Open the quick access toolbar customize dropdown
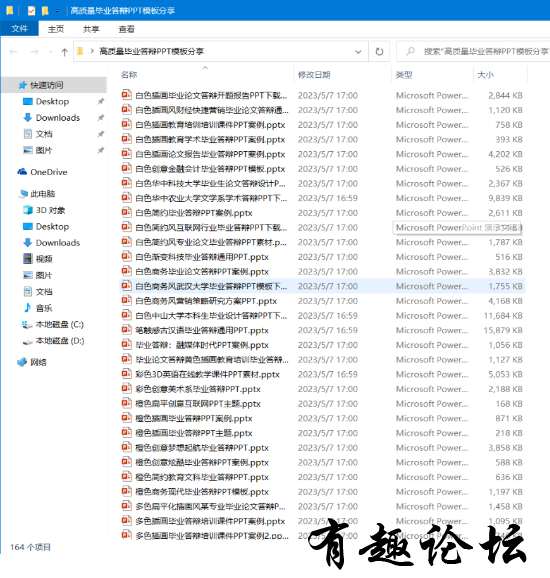This screenshot has height=578, width=550. click(x=57, y=11)
